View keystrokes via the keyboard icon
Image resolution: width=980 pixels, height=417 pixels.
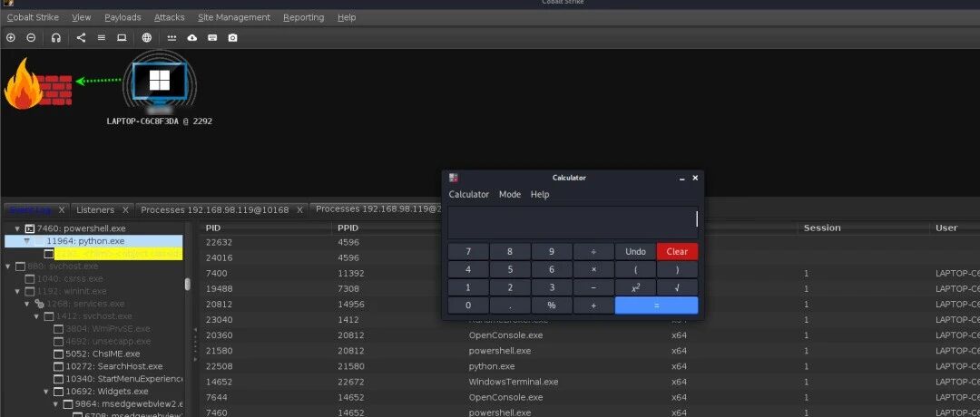(212, 37)
